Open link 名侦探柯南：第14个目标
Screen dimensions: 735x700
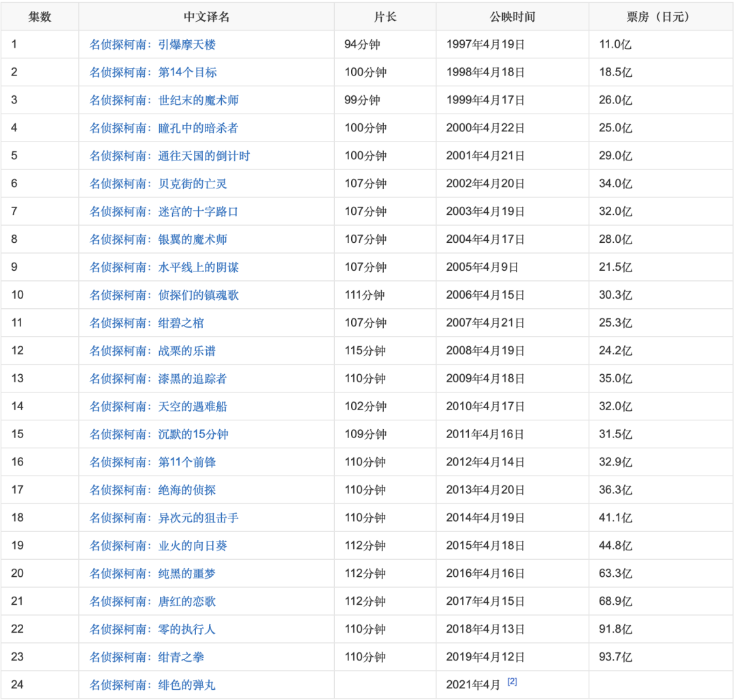click(x=153, y=73)
